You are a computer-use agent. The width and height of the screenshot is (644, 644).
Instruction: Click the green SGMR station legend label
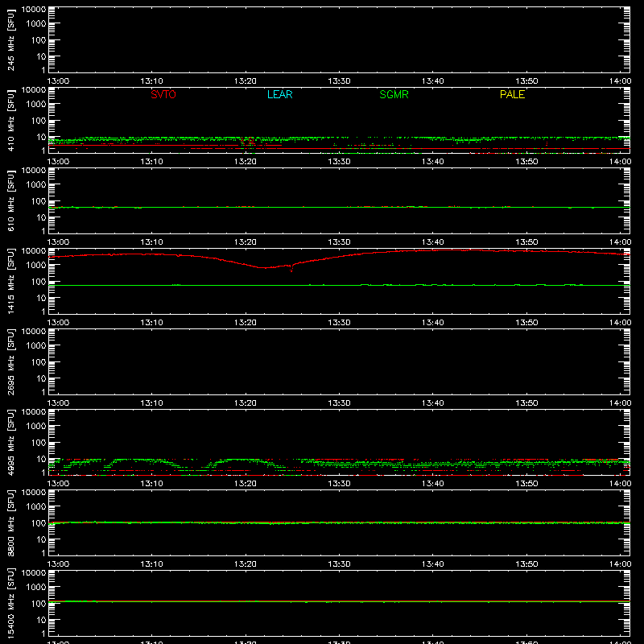pyautogui.click(x=394, y=94)
